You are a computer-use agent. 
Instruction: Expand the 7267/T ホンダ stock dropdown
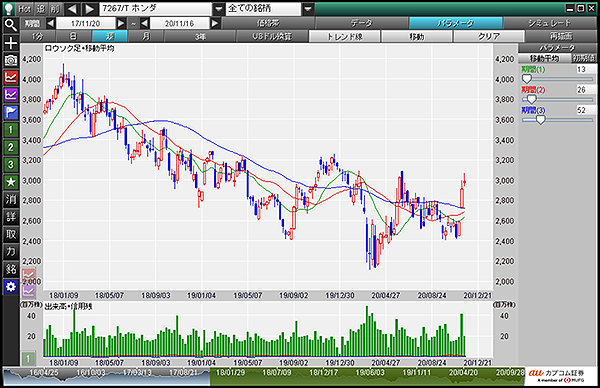tap(218, 9)
